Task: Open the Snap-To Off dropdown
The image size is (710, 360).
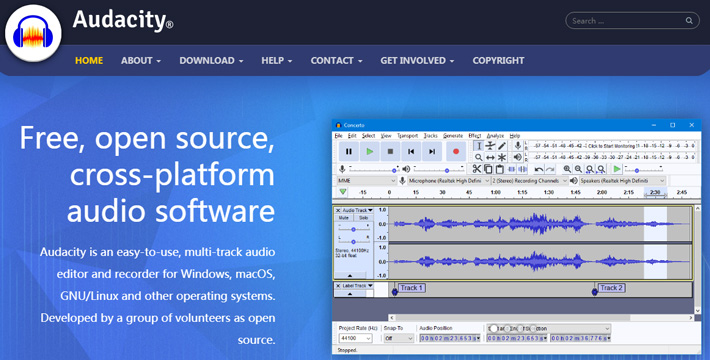Action: click(x=398, y=338)
